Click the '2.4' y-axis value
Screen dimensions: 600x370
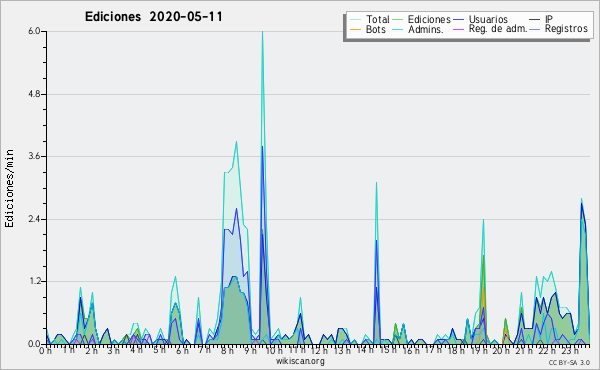[34, 219]
